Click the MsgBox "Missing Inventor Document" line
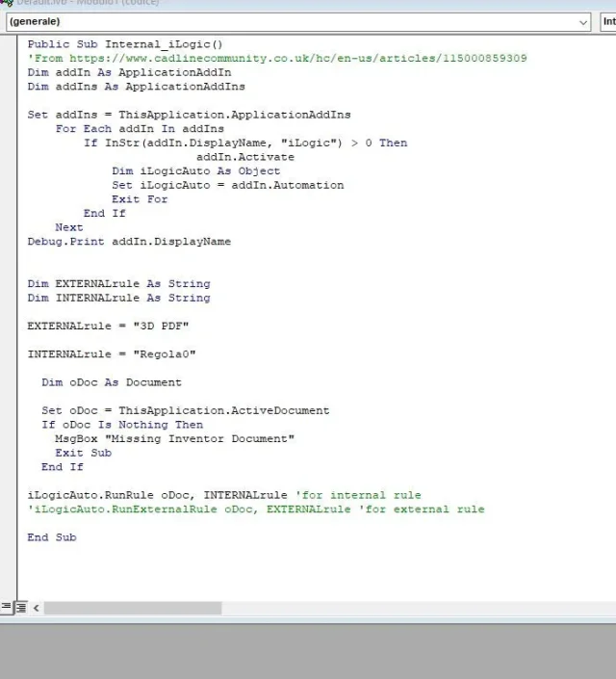The width and height of the screenshot is (616, 679). pos(175,438)
